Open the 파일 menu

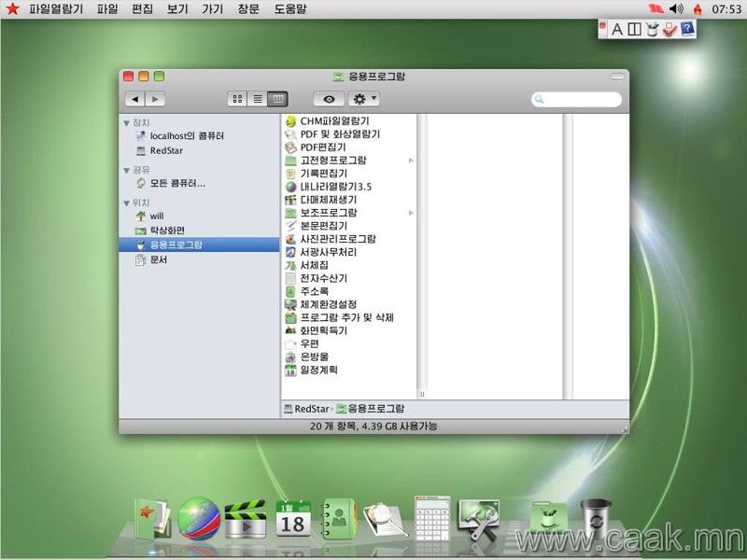point(107,9)
